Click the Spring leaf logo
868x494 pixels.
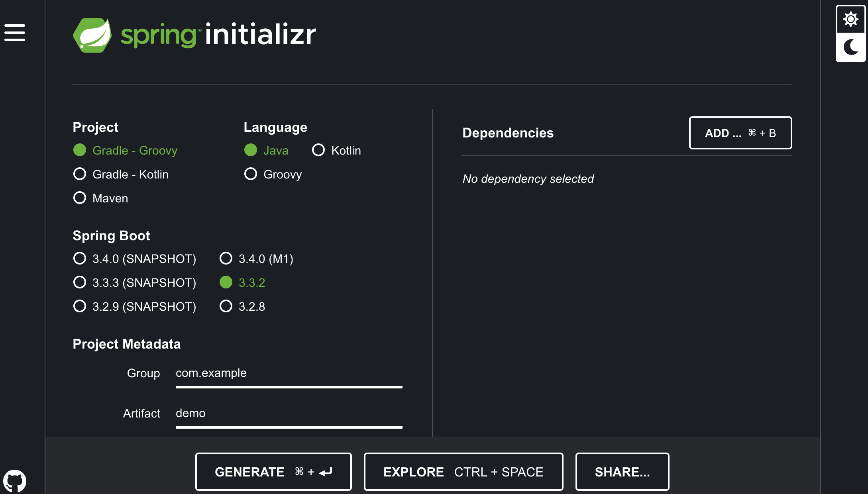[92, 35]
